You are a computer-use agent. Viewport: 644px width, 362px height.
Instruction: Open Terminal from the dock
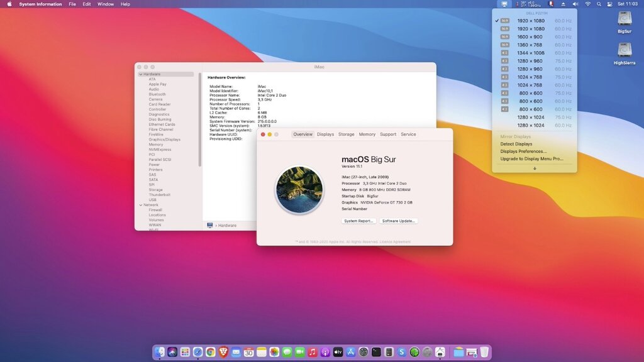pos(376,352)
